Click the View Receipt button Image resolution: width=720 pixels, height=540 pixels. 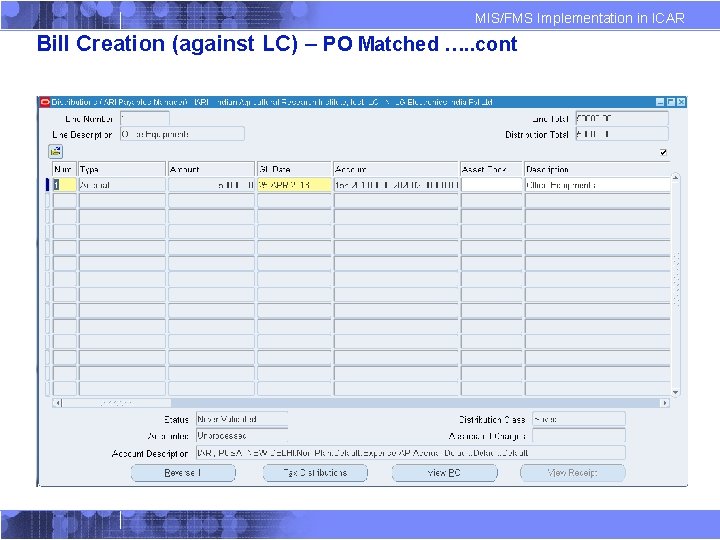coord(573,472)
